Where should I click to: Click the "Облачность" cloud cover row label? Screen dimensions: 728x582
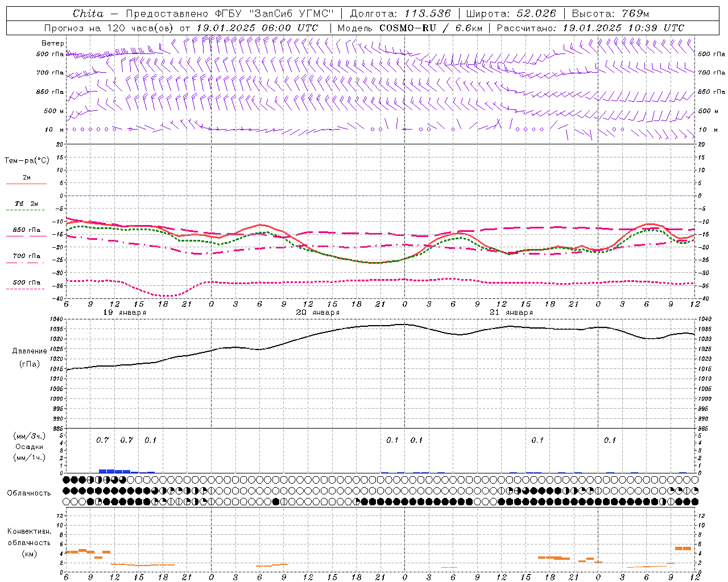[29, 493]
